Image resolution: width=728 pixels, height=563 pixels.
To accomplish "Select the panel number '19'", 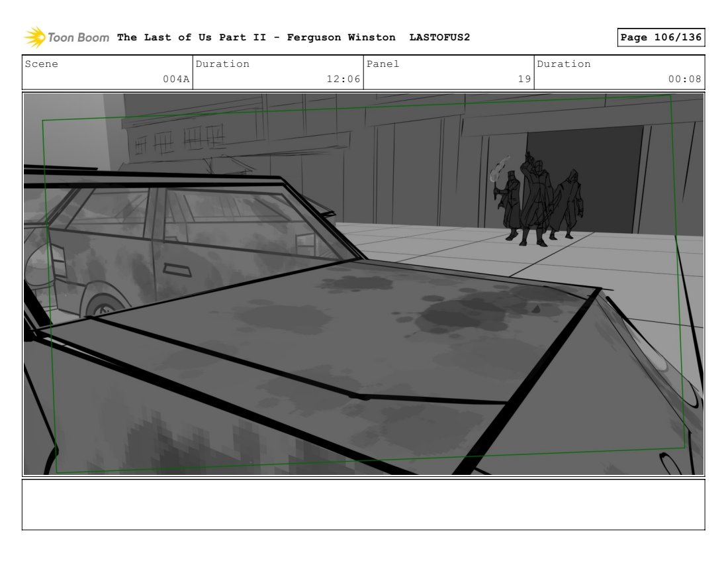I will [x=524, y=79].
